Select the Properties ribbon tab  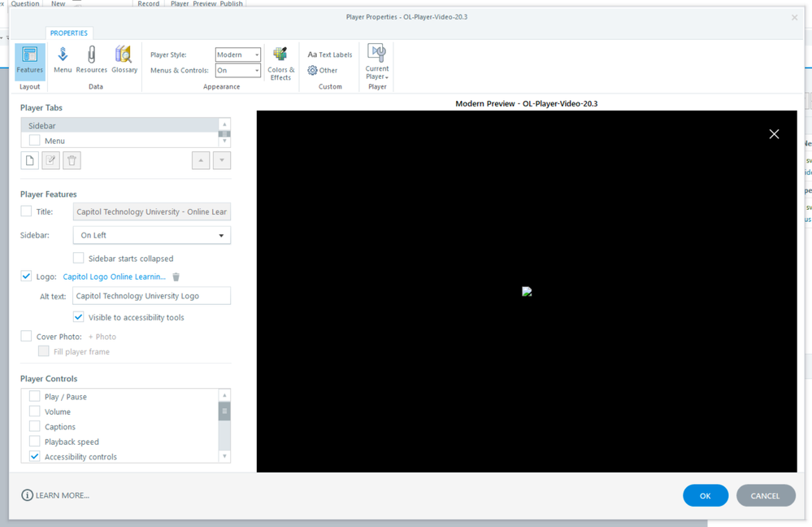click(x=69, y=33)
